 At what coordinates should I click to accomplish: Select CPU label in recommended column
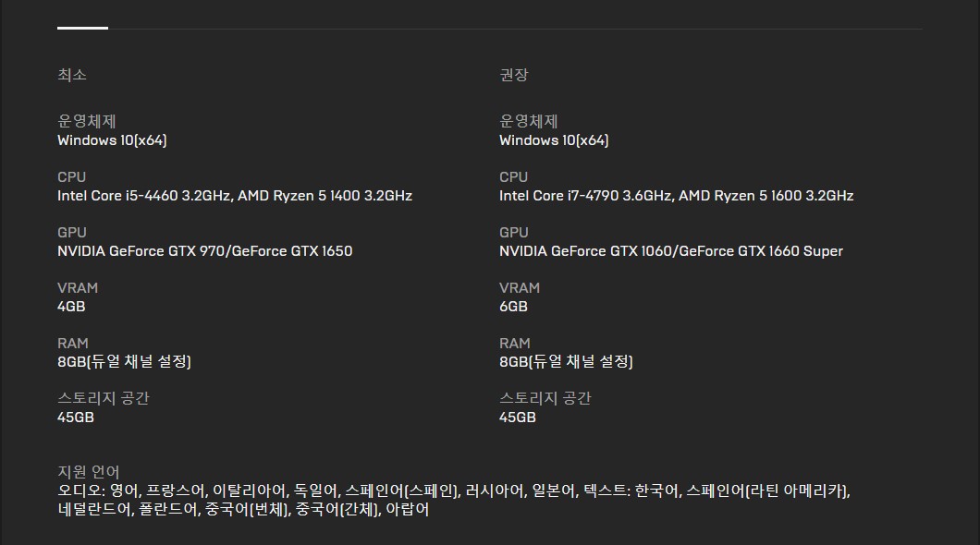point(514,177)
